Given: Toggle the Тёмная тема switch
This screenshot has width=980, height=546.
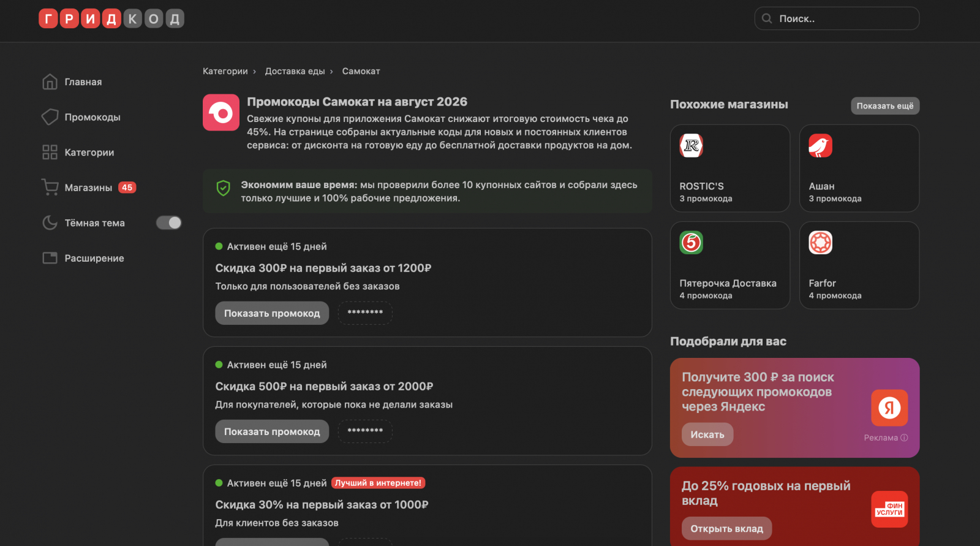Looking at the screenshot, I should pos(169,222).
